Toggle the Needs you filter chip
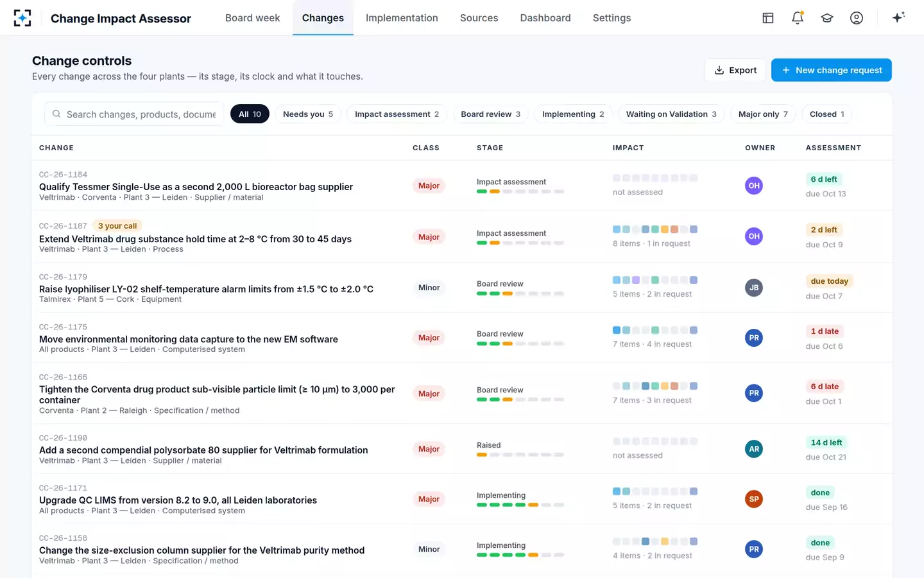The image size is (924, 578). pos(308,114)
